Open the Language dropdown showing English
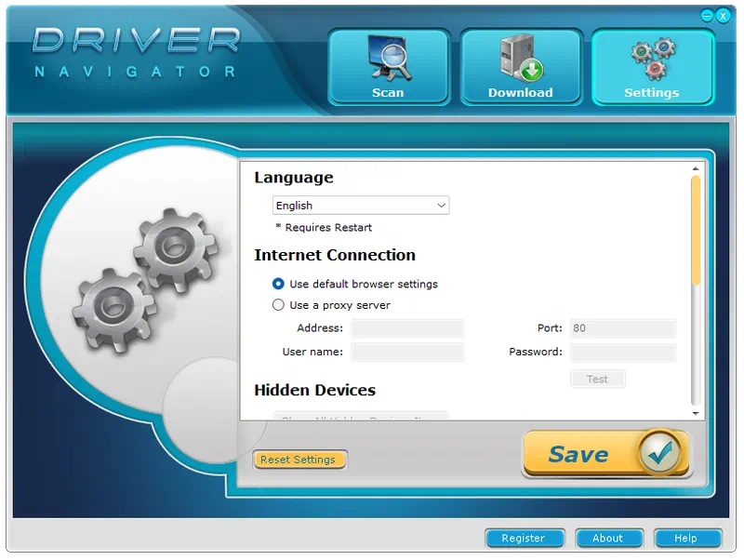The height and width of the screenshot is (560, 744). point(361,206)
